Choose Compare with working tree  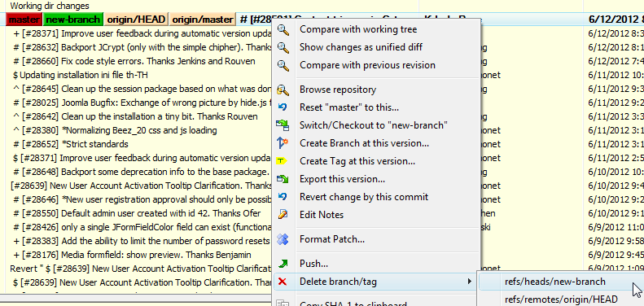(358, 29)
